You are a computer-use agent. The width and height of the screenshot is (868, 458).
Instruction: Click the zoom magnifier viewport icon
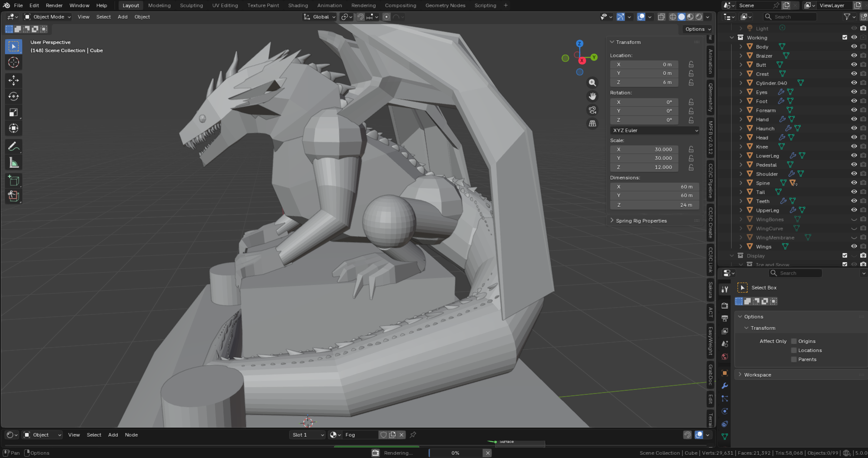coord(592,83)
